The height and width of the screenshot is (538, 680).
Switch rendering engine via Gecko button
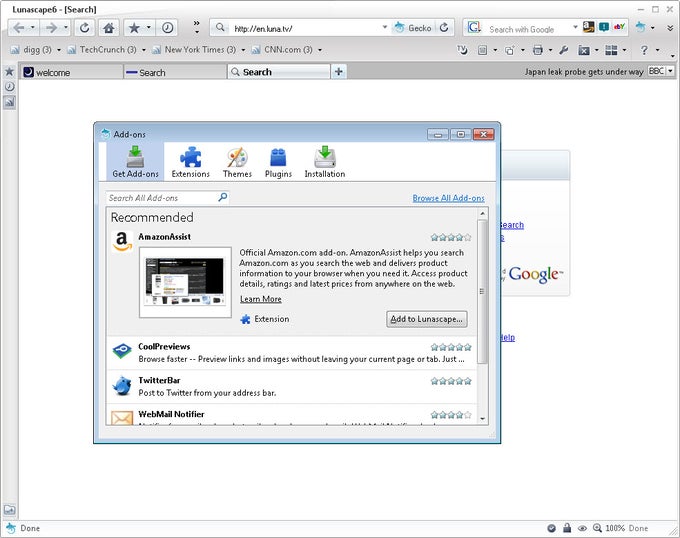(412, 28)
